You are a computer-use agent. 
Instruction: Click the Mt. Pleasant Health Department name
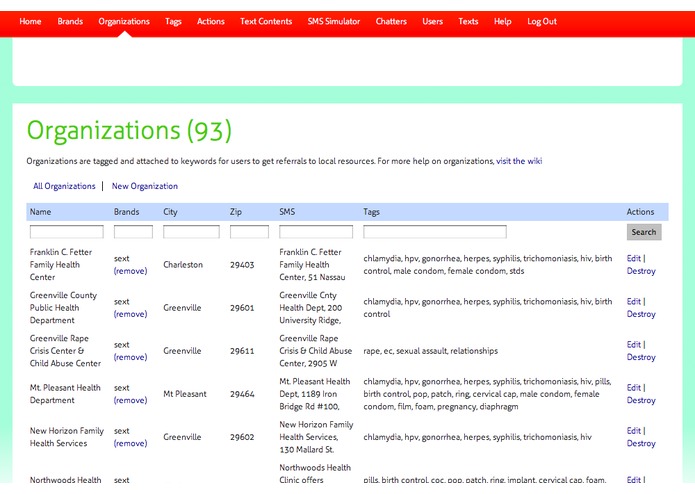[65, 393]
